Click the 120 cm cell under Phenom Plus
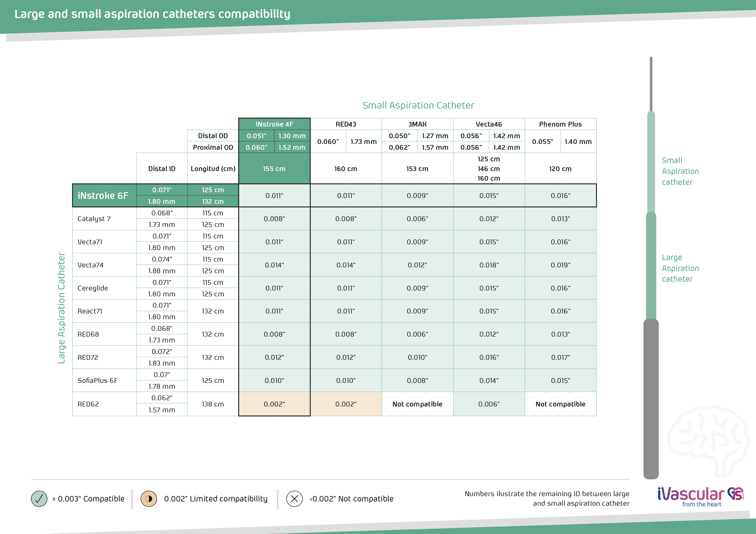Viewport: 756px width, 534px height. 560,168
